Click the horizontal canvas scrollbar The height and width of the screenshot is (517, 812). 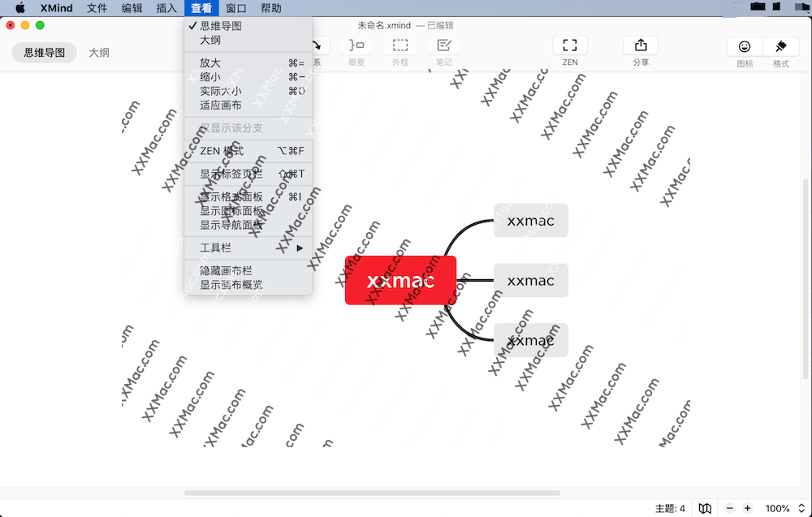373,493
